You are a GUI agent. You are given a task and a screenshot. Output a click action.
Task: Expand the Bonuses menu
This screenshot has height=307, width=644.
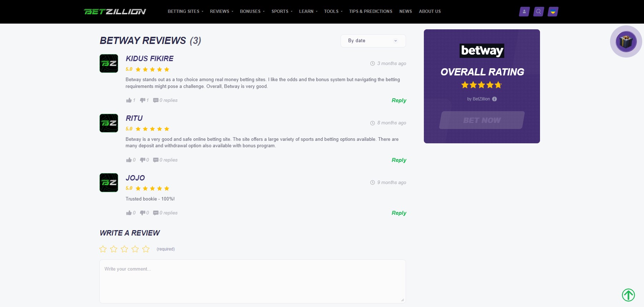(x=252, y=11)
